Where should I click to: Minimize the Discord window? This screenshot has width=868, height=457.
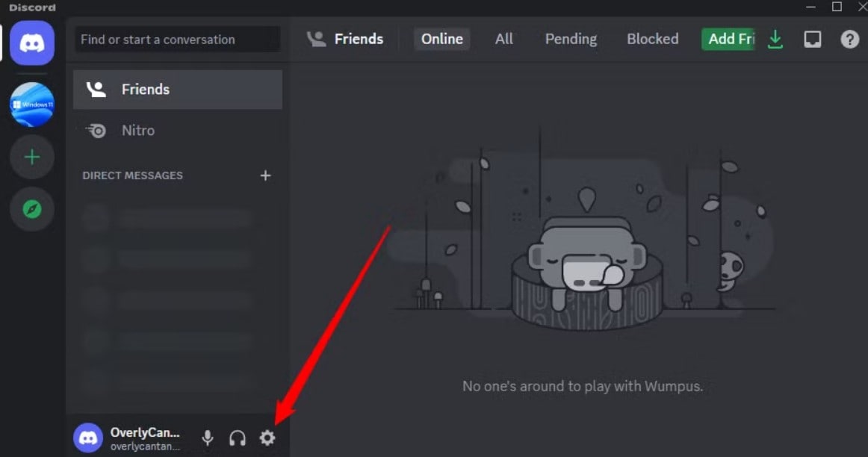point(811,7)
